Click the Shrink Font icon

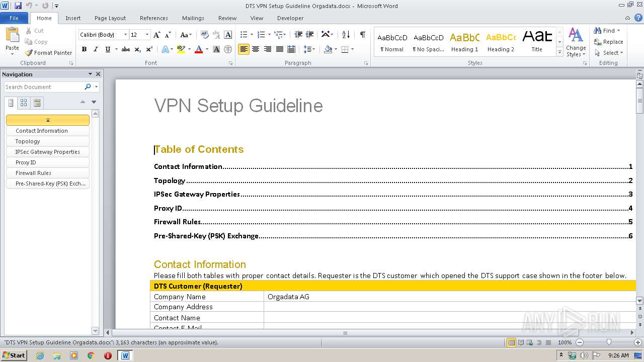(168, 35)
